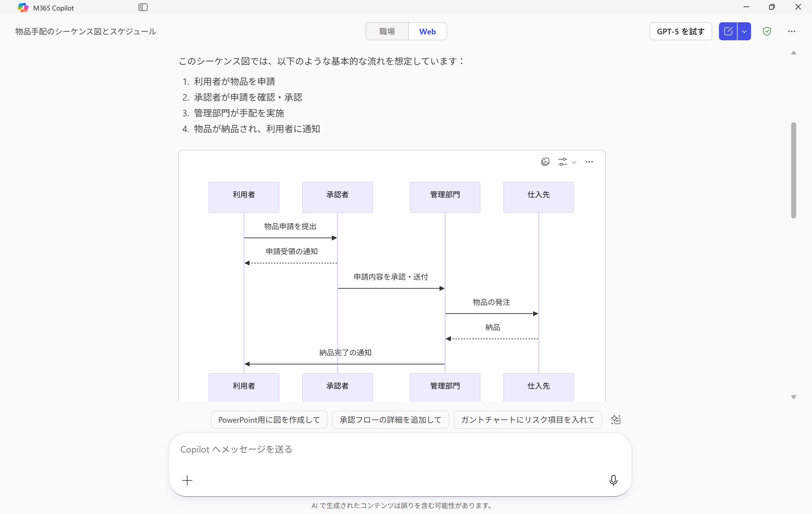The width and height of the screenshot is (812, 514).
Task: Open the chevron dropdown beside diagram sliders
Action: pyautogui.click(x=575, y=162)
